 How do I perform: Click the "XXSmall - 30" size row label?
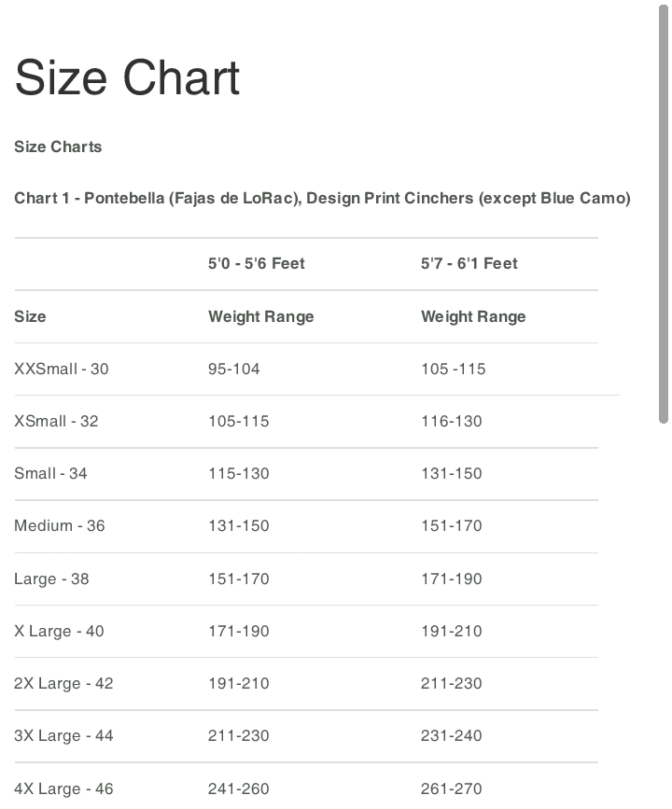[62, 369]
